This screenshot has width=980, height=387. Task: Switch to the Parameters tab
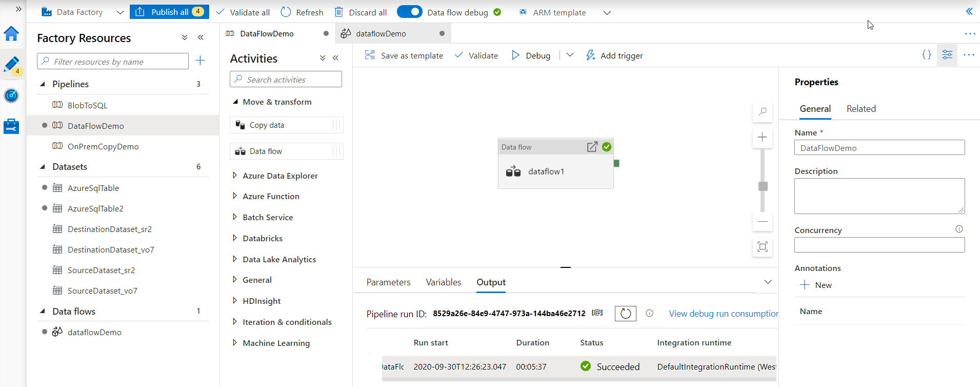click(388, 282)
